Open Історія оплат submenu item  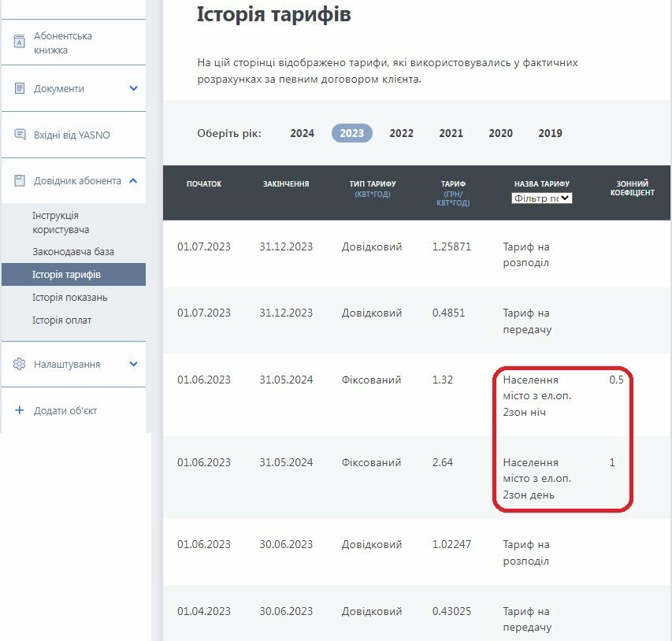click(62, 320)
